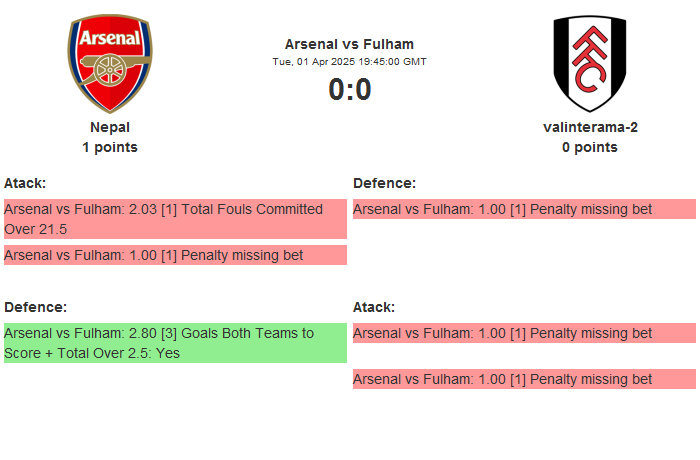Viewport: 700px width, 460px height.
Task: Click the 0:0 match score
Action: point(349,90)
